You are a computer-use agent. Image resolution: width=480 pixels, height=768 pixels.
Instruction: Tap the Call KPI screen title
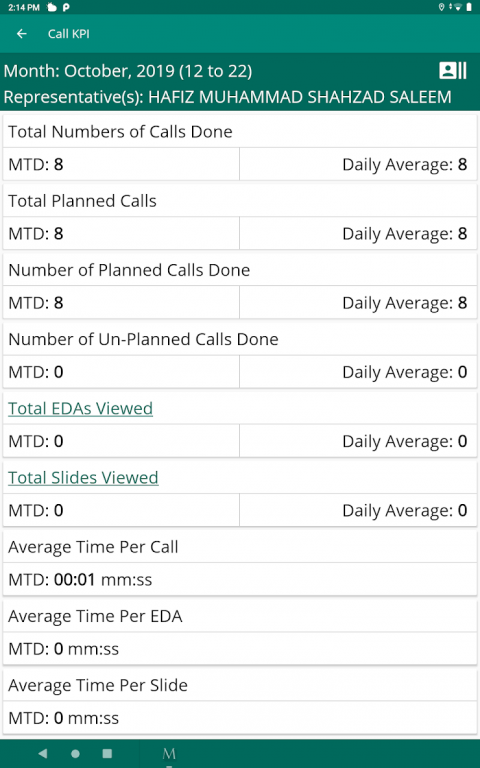69,34
